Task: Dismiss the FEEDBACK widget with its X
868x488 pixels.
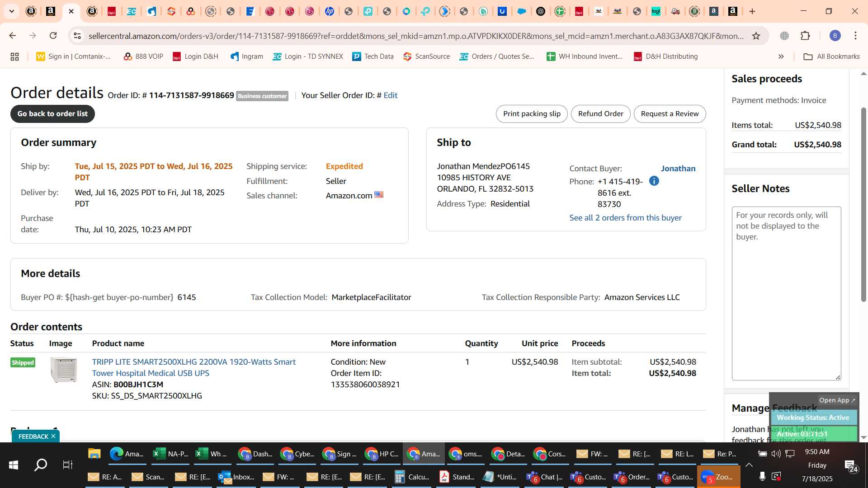Action: click(53, 436)
